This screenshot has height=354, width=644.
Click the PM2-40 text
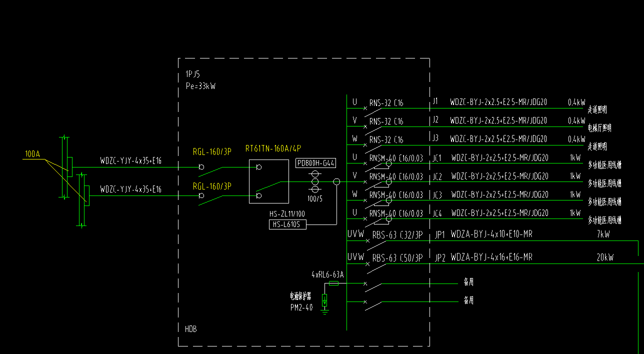tap(301, 307)
